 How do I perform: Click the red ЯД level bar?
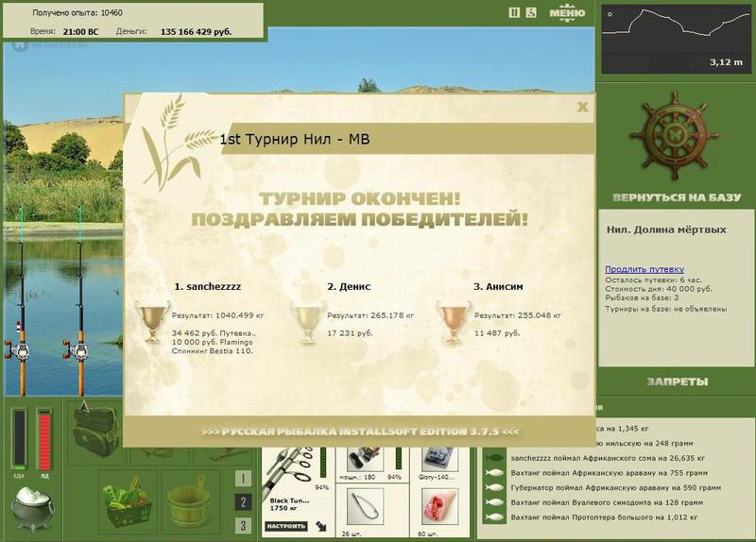click(x=44, y=439)
